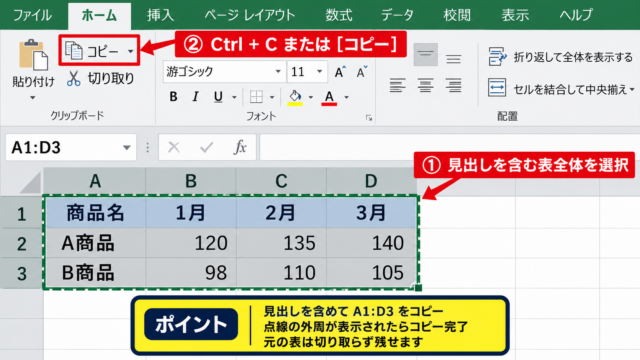Screen dimensions: 640x360
Task: Open the Merge & Center dropdown arrow
Action: 632,89
